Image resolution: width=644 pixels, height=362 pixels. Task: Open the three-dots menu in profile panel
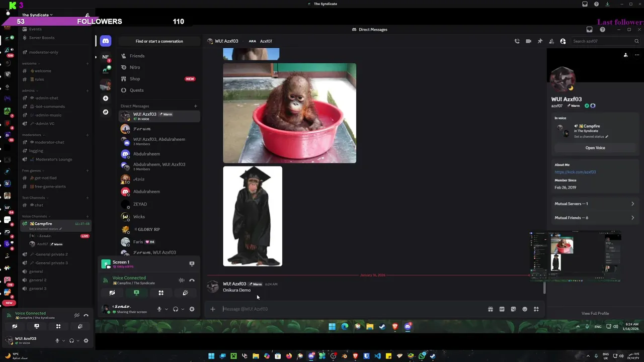[x=637, y=55]
